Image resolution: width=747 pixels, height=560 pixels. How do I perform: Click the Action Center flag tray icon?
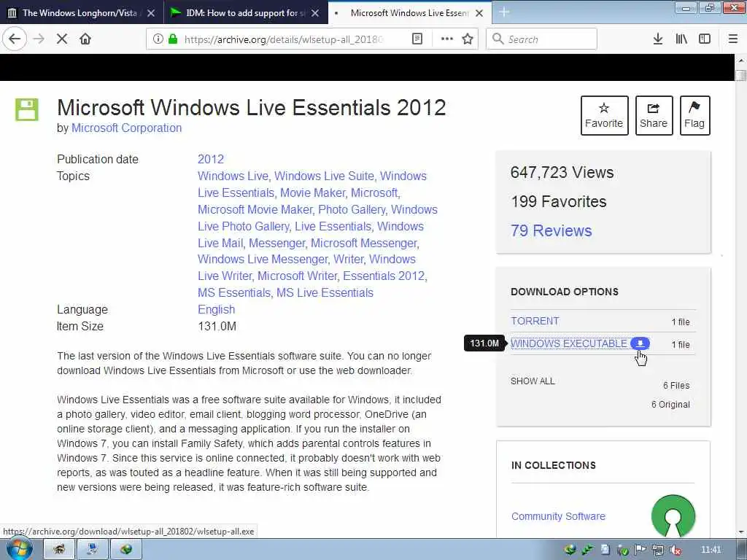click(x=640, y=550)
